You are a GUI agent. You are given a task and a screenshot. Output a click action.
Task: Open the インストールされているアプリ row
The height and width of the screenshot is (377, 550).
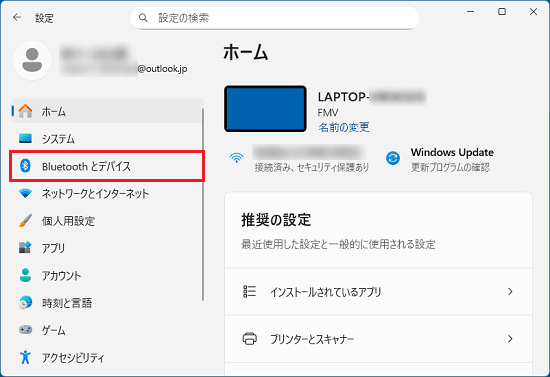[x=378, y=292]
